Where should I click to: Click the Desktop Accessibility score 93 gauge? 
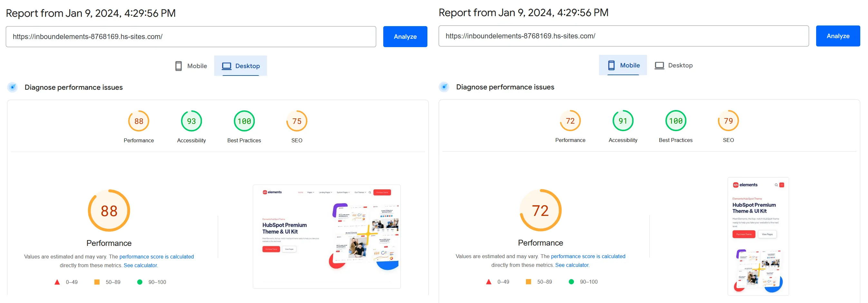point(191,121)
